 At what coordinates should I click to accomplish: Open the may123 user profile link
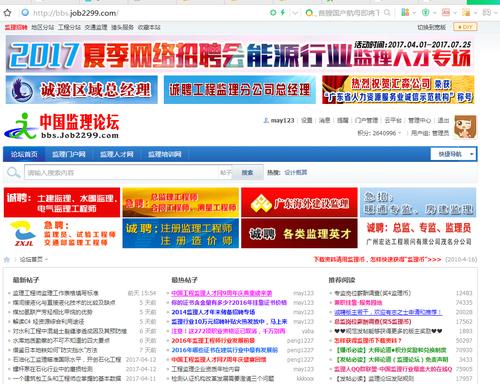click(282, 120)
